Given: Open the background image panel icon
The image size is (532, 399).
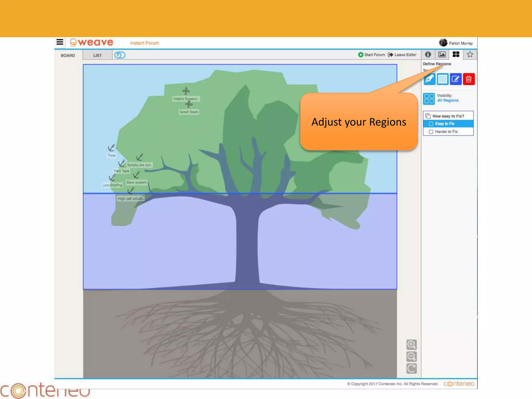Looking at the screenshot, I should tap(442, 55).
